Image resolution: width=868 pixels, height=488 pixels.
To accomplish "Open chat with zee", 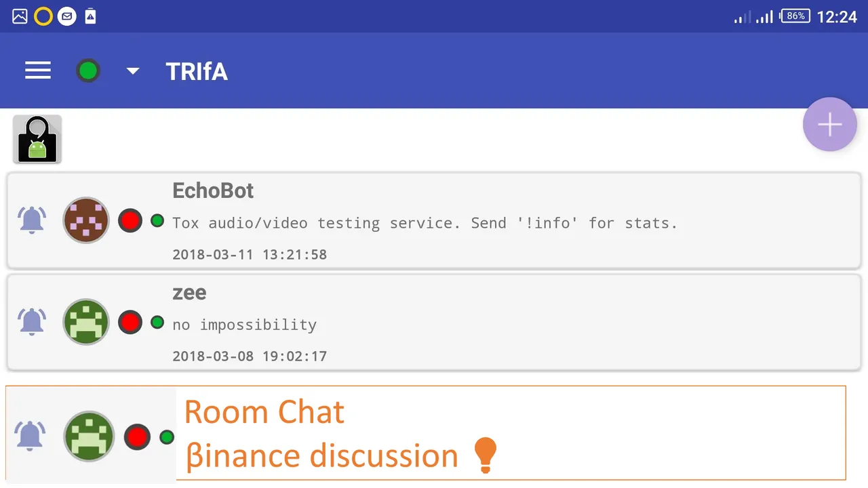I will [x=434, y=322].
